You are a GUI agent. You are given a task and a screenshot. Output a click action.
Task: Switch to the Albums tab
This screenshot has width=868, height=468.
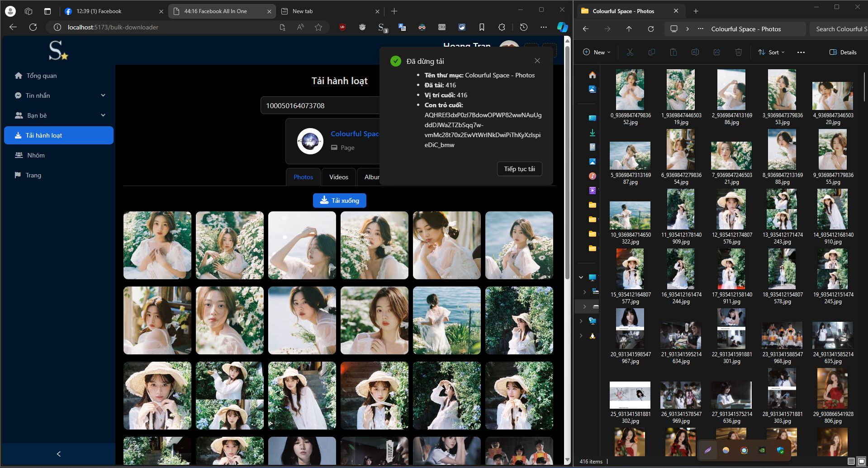pyautogui.click(x=372, y=177)
